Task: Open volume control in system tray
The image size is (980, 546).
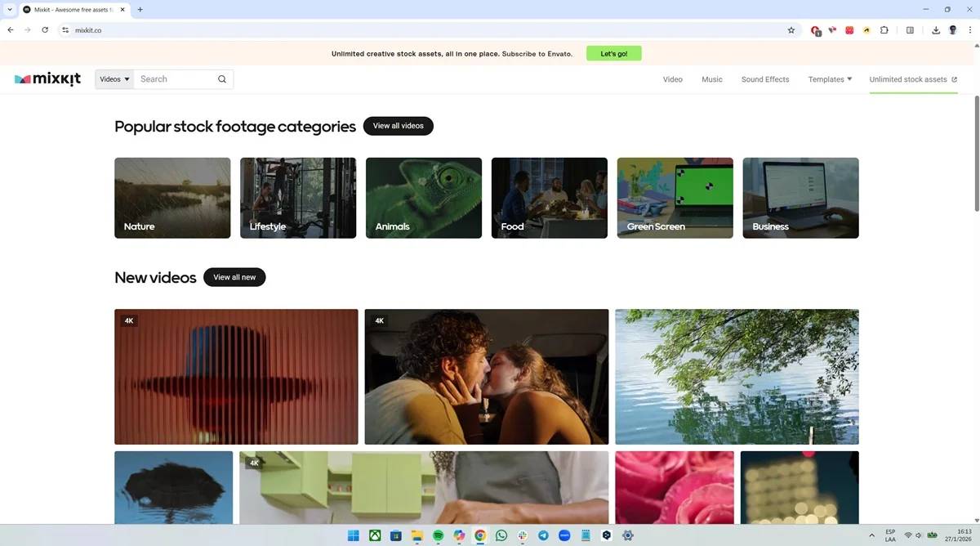Action: pyautogui.click(x=920, y=535)
